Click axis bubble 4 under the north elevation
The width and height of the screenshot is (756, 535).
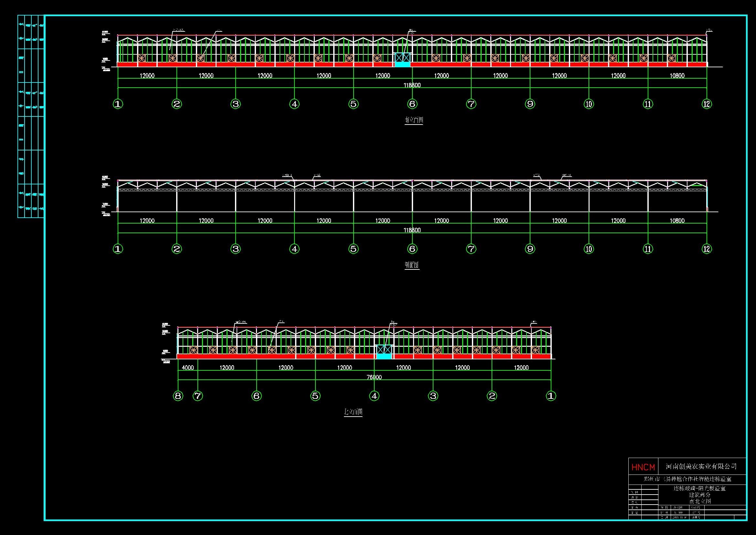(x=374, y=396)
